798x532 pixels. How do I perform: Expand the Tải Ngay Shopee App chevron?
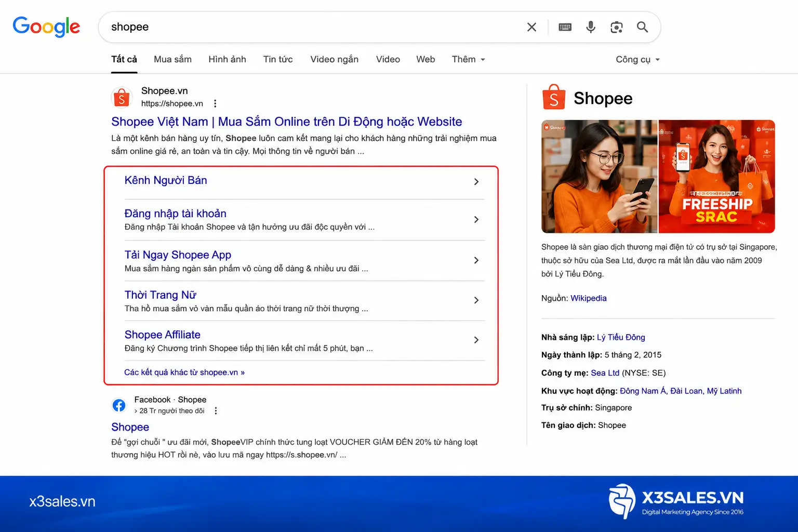476,260
